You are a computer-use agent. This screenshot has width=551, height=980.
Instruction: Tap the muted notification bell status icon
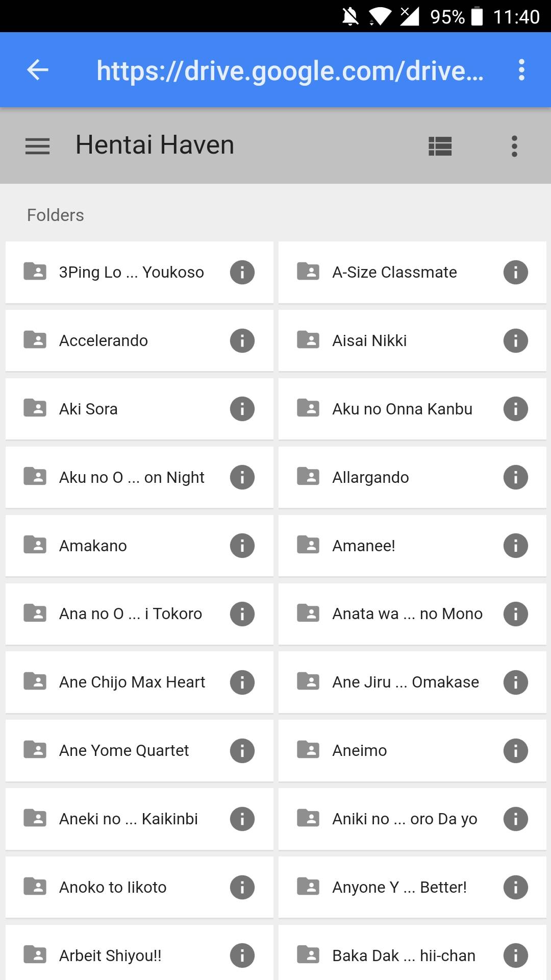coord(350,16)
